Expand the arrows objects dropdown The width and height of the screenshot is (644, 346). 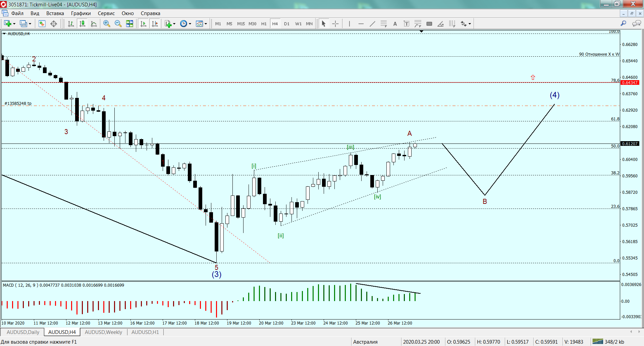(470, 23)
